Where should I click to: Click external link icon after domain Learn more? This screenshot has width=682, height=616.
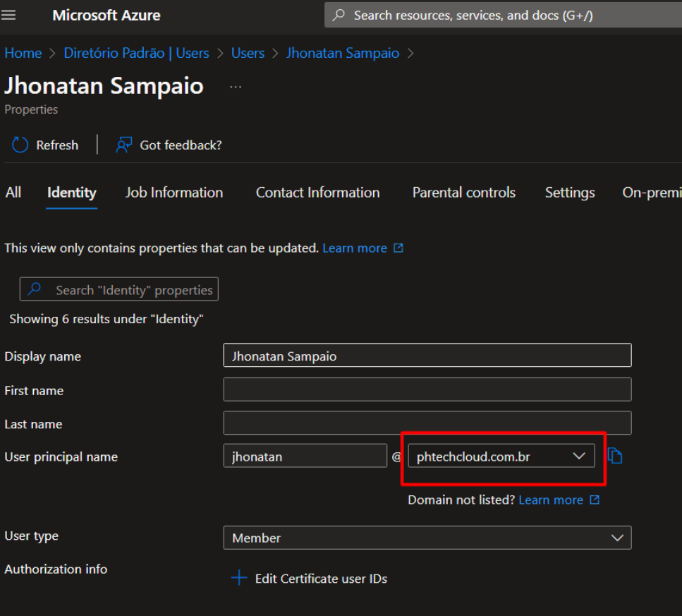tap(595, 500)
